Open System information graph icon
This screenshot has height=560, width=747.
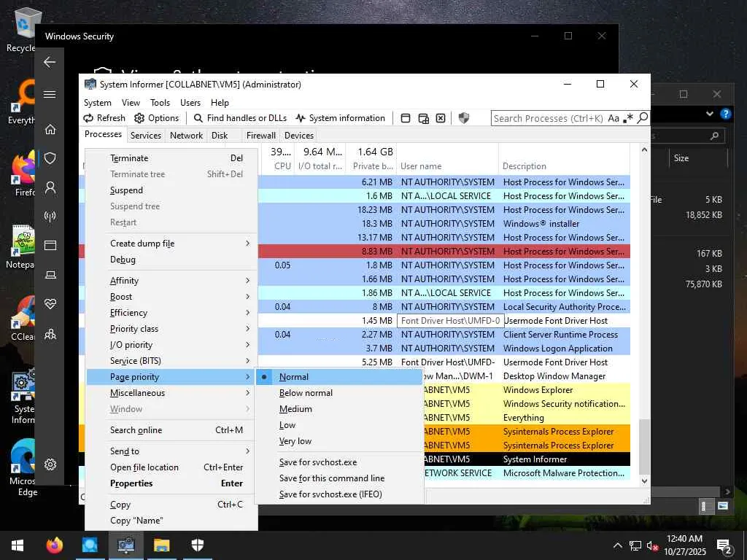[x=300, y=118]
